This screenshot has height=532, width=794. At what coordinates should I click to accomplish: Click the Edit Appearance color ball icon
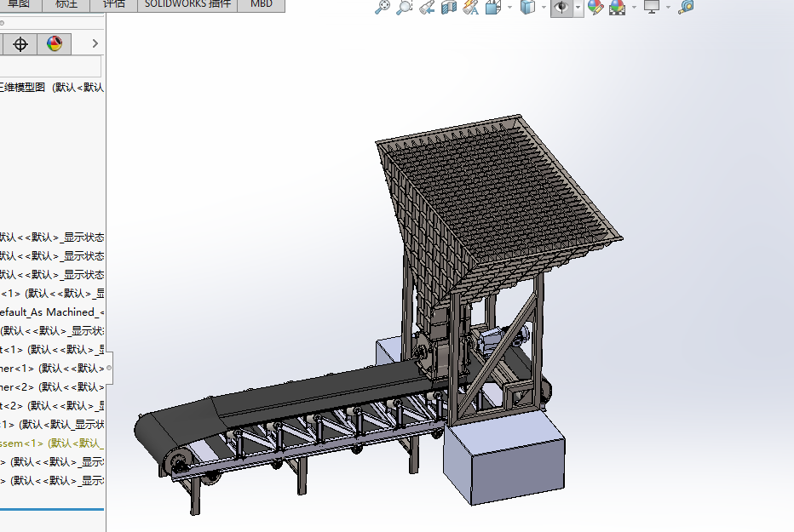tap(595, 8)
